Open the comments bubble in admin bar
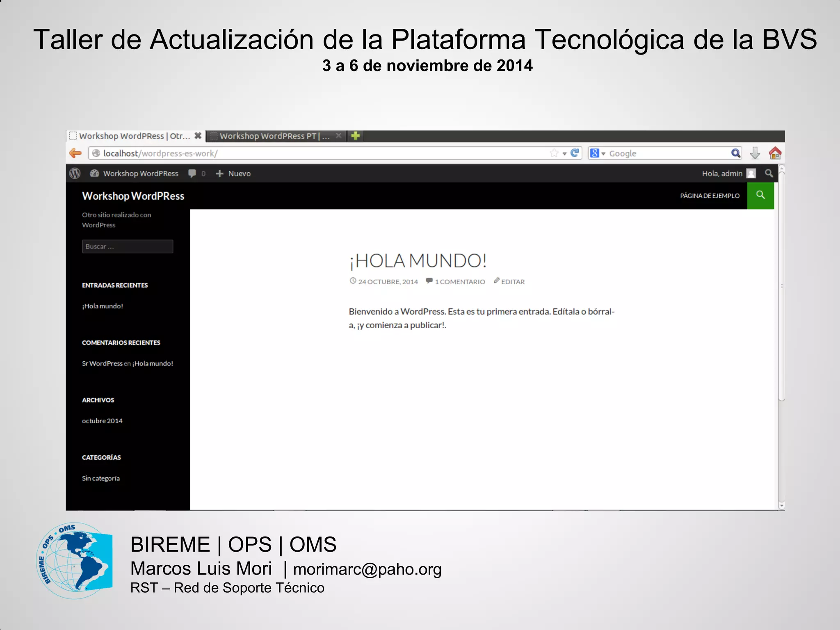 click(192, 173)
